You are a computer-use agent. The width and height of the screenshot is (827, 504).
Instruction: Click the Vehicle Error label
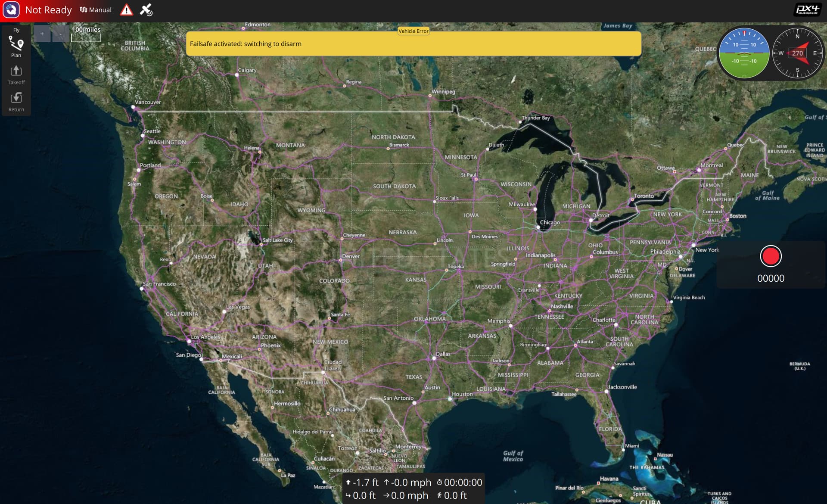[413, 31]
